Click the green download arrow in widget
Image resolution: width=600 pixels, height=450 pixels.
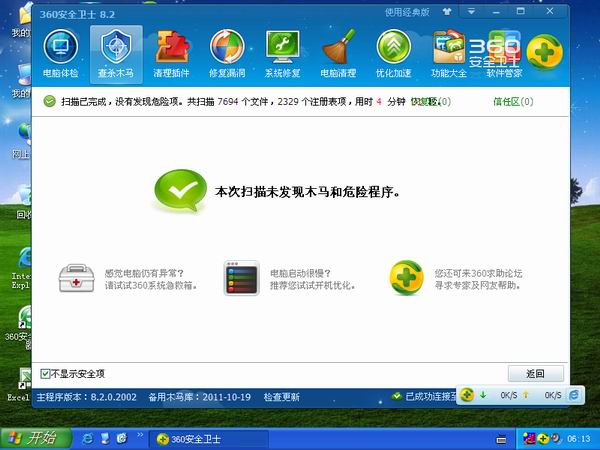pos(483,395)
